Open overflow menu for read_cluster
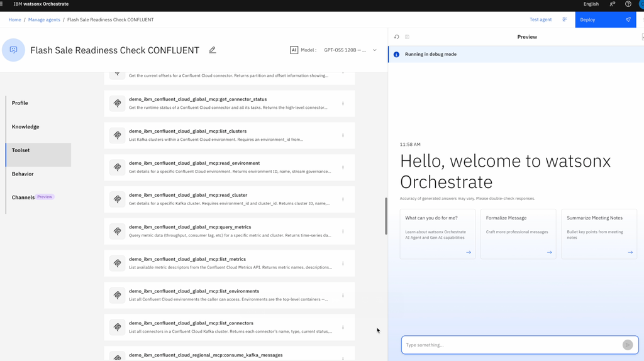 tap(343, 199)
